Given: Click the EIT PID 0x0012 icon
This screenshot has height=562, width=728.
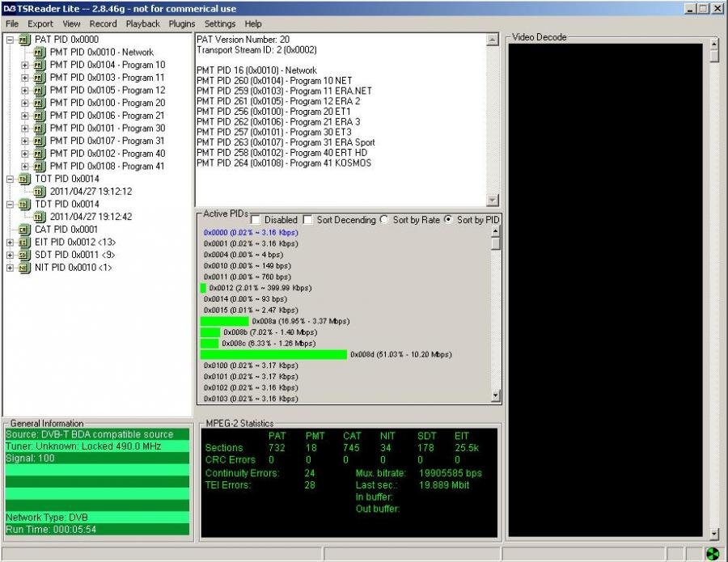Looking at the screenshot, I should [24, 242].
